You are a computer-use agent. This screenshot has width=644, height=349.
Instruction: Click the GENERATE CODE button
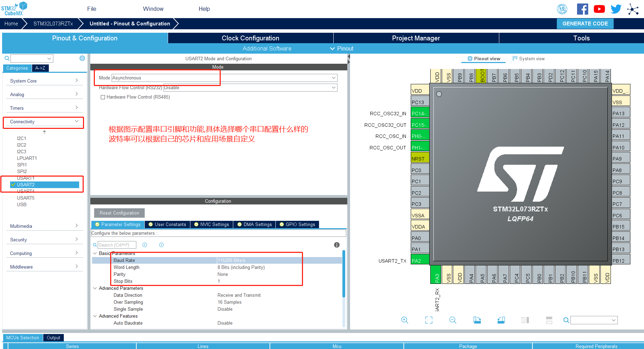tap(585, 23)
